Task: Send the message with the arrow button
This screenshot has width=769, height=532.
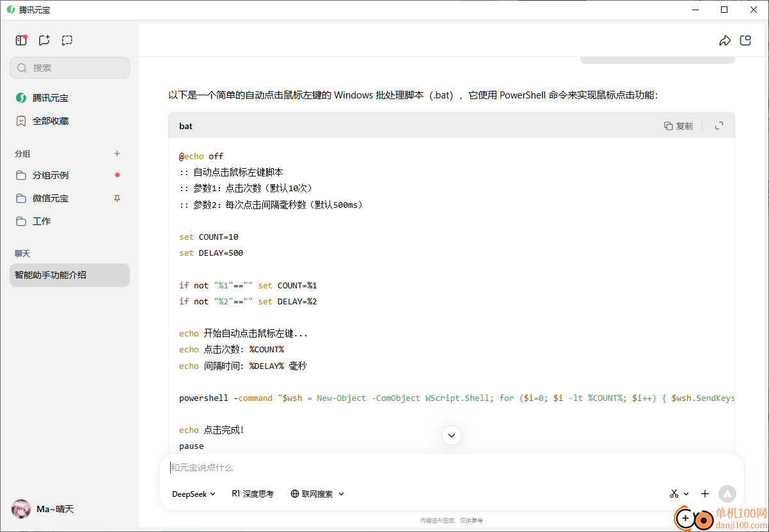Action: [727, 494]
